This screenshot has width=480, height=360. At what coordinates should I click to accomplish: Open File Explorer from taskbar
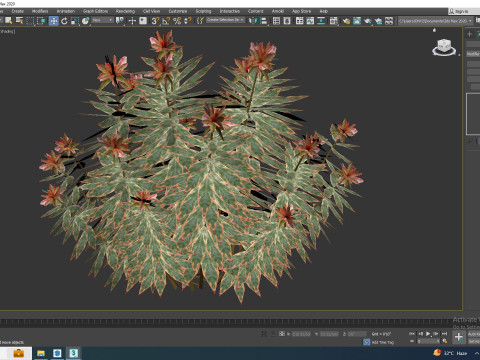click(x=41, y=353)
